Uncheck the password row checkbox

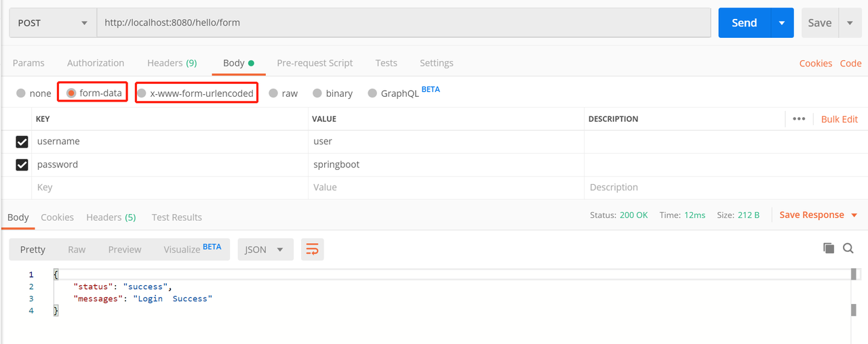coord(22,165)
